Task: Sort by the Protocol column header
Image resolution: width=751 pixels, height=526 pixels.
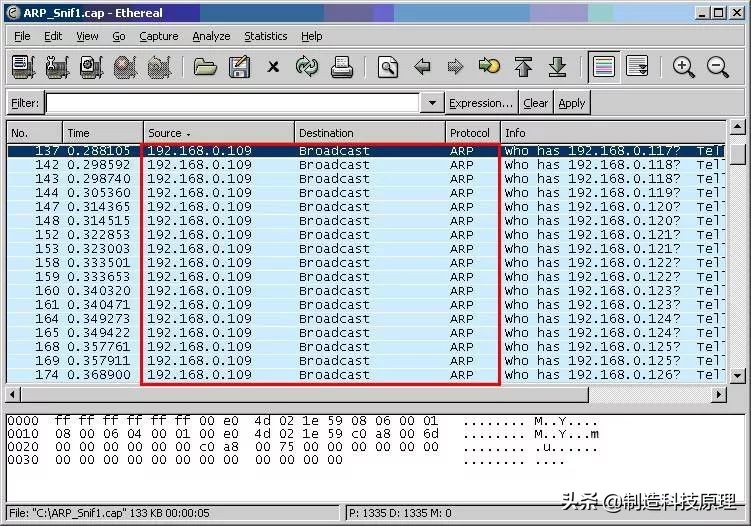Action: click(x=473, y=133)
